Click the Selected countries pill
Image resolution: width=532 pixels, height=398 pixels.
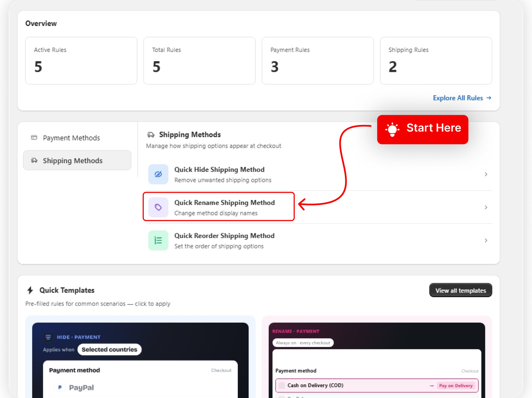pos(109,349)
